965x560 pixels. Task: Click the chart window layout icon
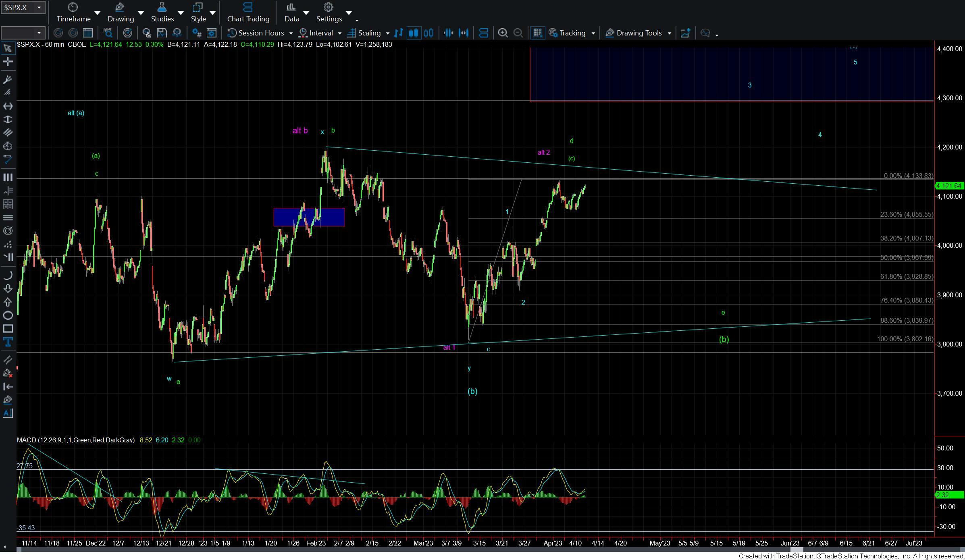click(87, 33)
